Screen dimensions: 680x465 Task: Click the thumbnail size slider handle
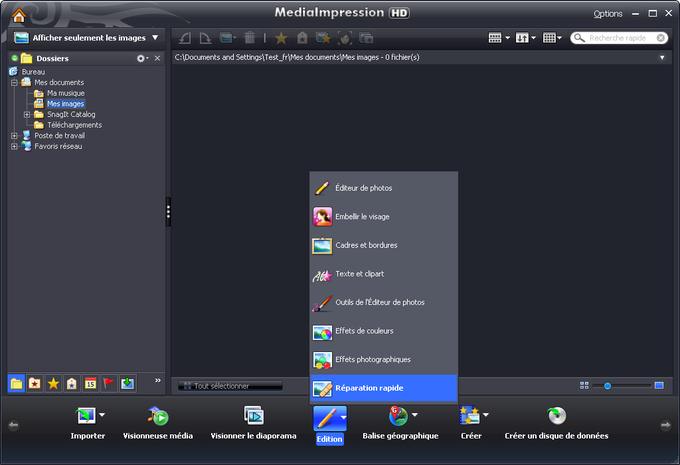click(x=607, y=386)
